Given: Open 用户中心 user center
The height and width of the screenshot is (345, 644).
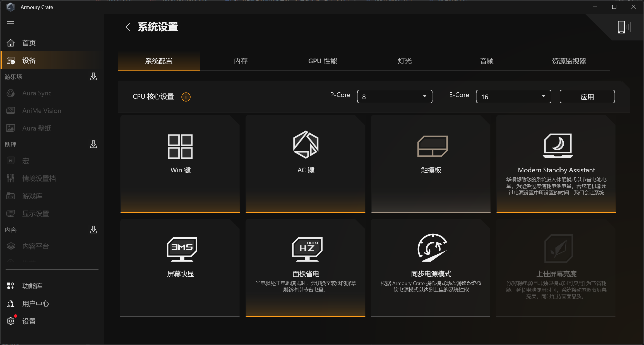Looking at the screenshot, I should (52, 304).
